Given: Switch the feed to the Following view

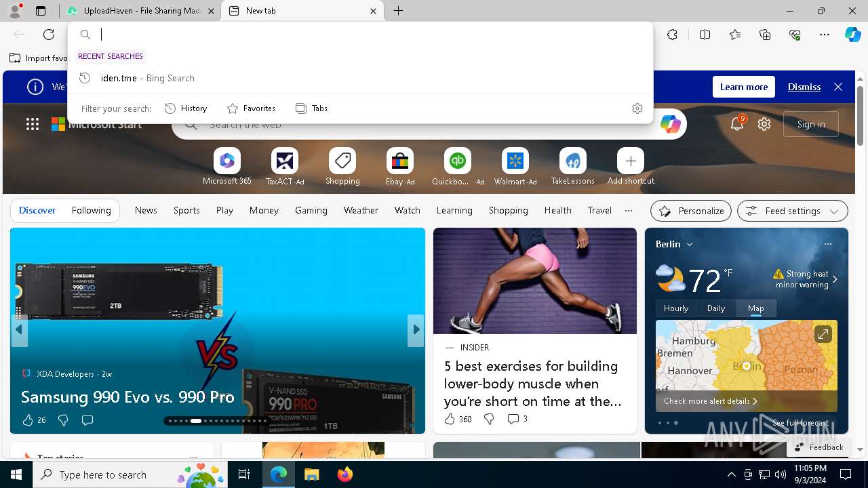Looking at the screenshot, I should coord(91,211).
